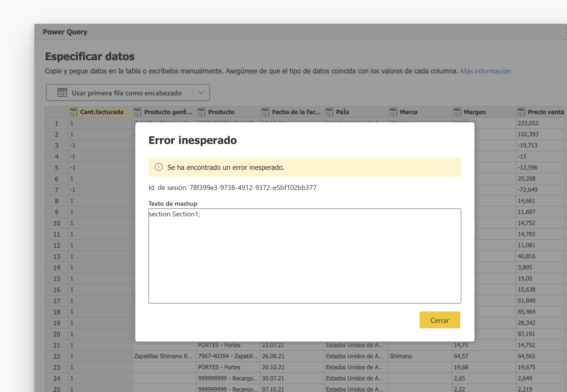Click the 26.08.21 date cell
This screenshot has width=567, height=392.
click(292, 356)
